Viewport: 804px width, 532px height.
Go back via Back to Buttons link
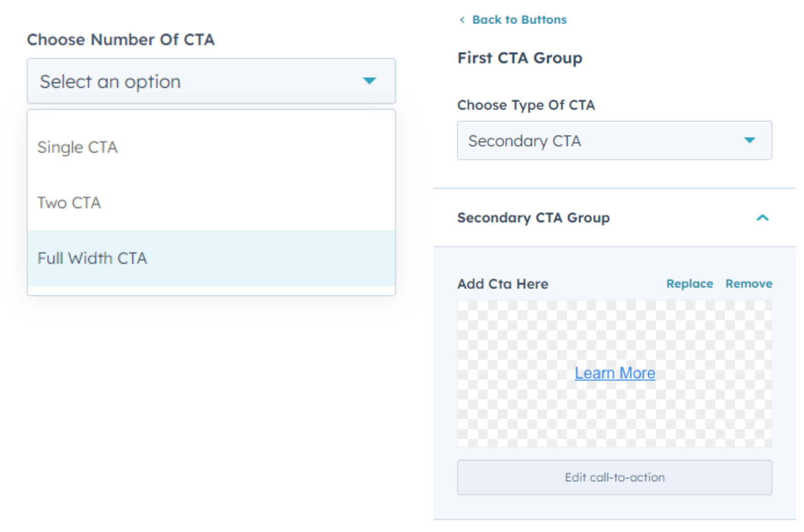[x=519, y=20]
